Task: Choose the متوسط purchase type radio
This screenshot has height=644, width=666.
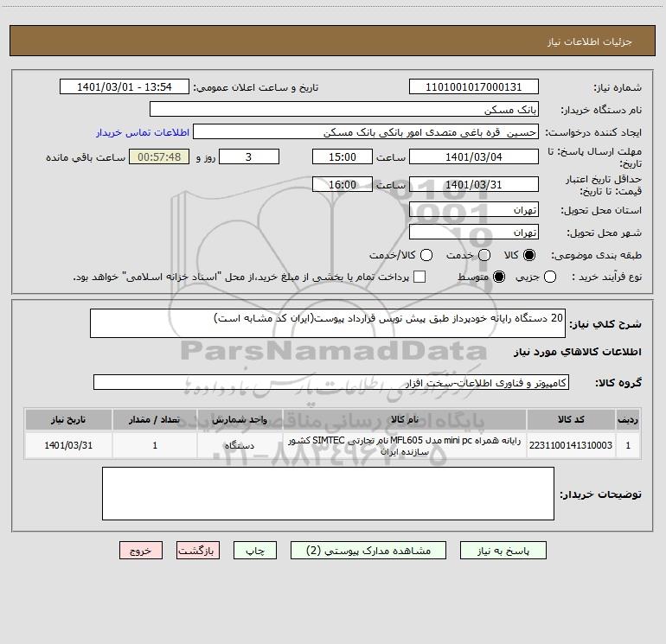Action: tap(499, 277)
